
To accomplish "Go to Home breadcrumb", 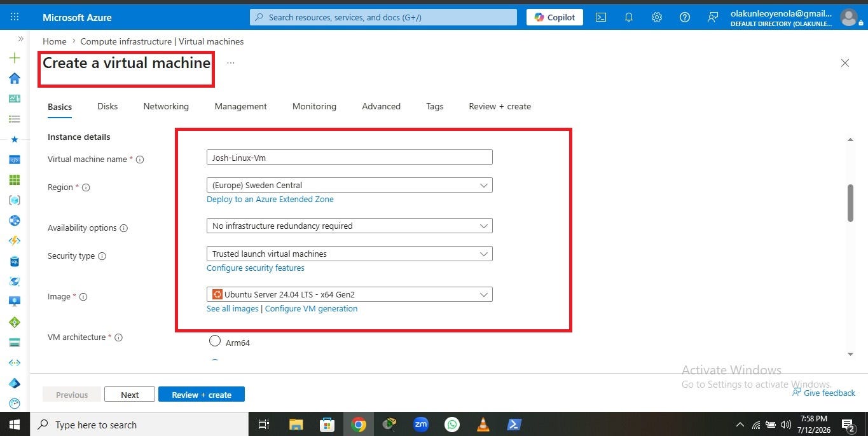I will tap(55, 41).
